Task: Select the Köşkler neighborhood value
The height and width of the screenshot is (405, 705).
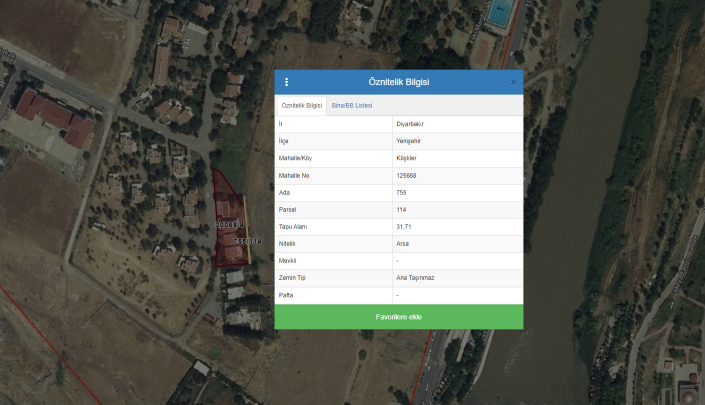Action: 406,158
